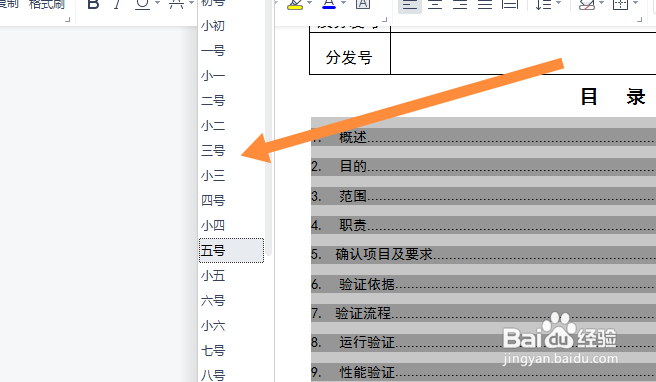The image size is (656, 382).
Task: Click the 分发号 table cell
Action: [x=350, y=54]
